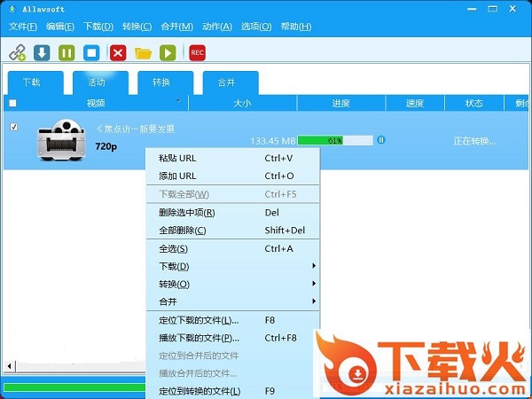
Task: Click the blue stop toolbar icon
Action: tap(91, 53)
